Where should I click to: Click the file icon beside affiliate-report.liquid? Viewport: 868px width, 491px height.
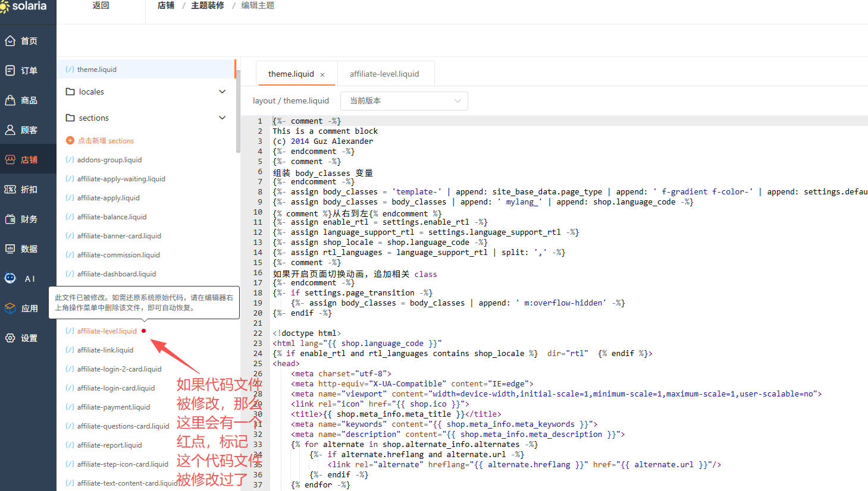pos(70,445)
